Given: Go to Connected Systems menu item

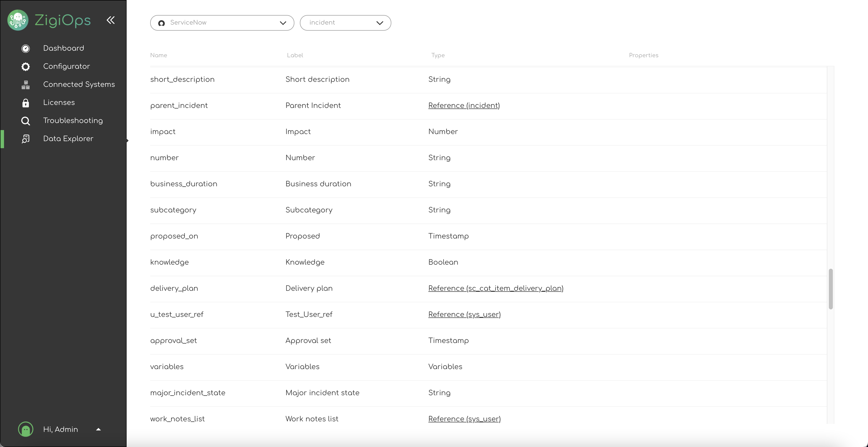Looking at the screenshot, I should click(x=79, y=85).
